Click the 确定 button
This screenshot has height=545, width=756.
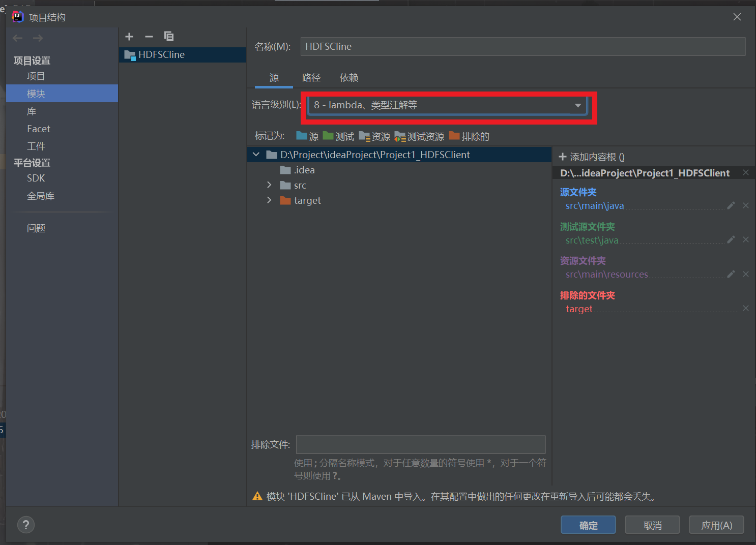point(588,525)
